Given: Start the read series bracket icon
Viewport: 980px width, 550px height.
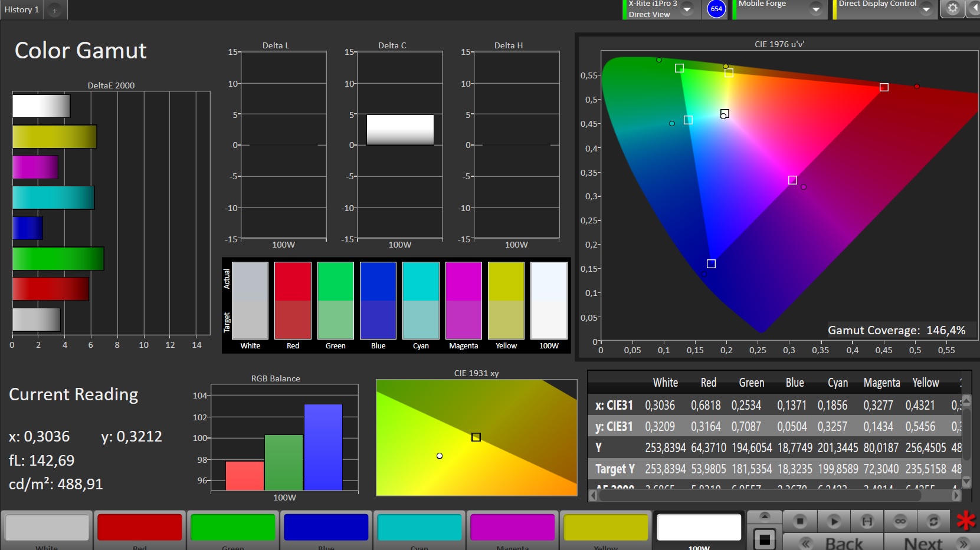Looking at the screenshot, I should click(x=867, y=521).
